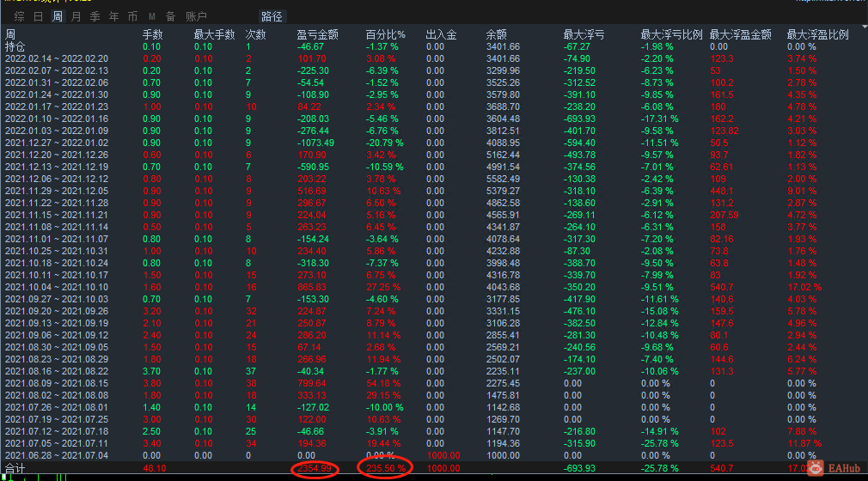Switch to the 账户 account tab
The height and width of the screenshot is (481, 868).
196,16
